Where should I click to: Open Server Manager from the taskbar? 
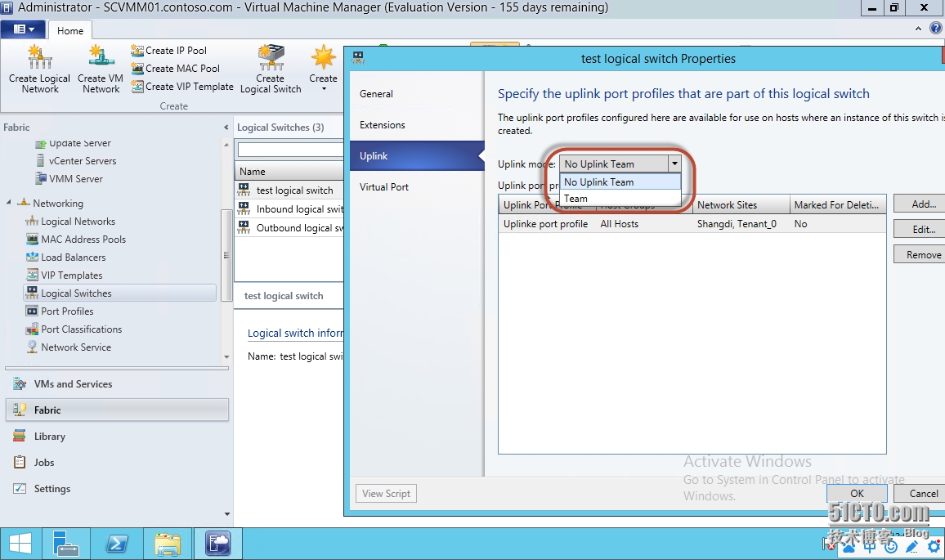coord(65,544)
